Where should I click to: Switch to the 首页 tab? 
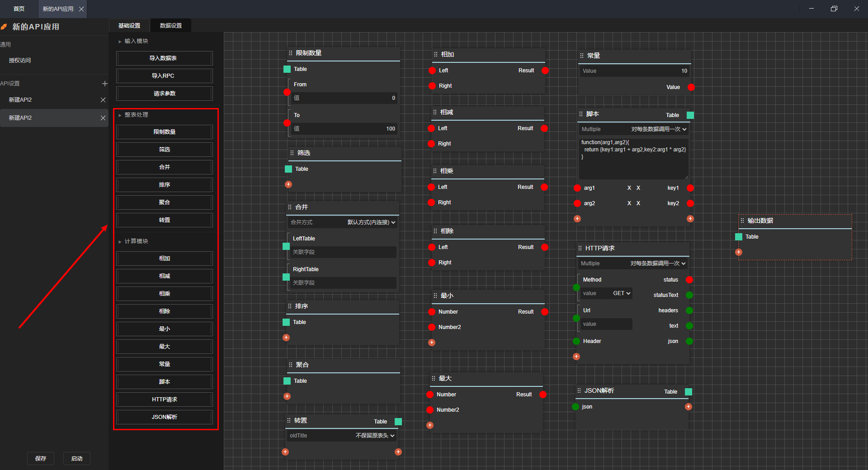click(19, 9)
